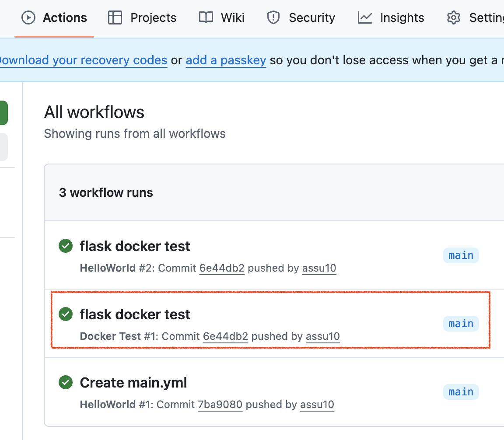
Task: Click the 'add a passkey' link
Action: coord(226,60)
